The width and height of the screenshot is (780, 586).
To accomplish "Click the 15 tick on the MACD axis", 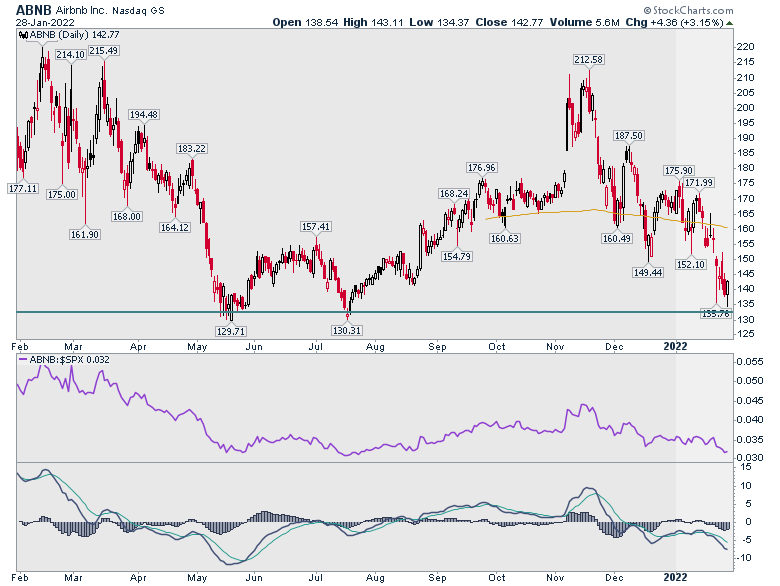I will (x=746, y=467).
